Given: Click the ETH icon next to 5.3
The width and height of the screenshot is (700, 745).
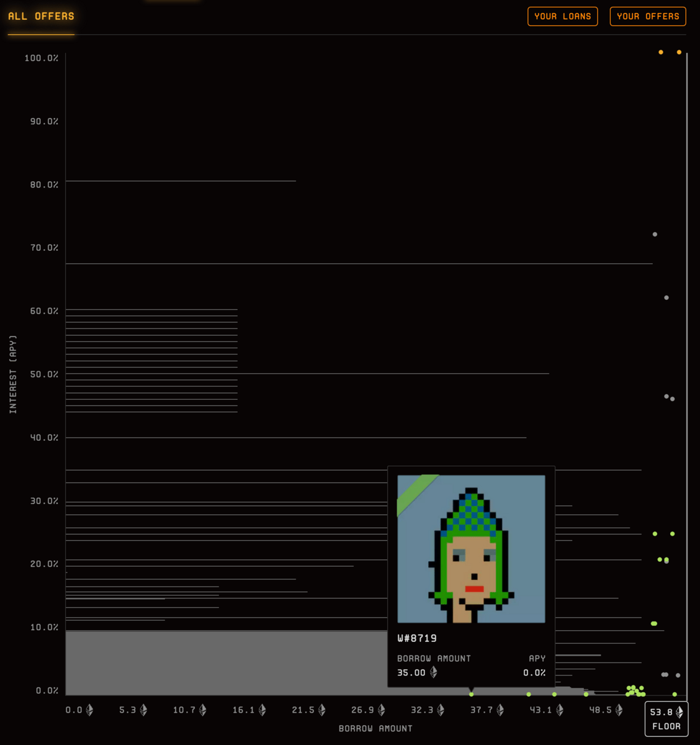Looking at the screenshot, I should click(143, 710).
